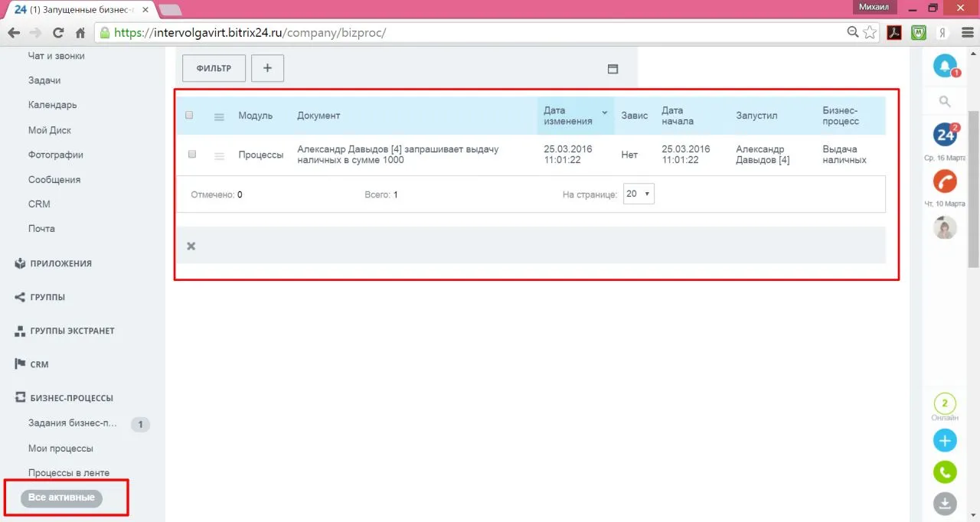Open new tab button
This screenshot has width=980, height=522.
click(x=169, y=10)
